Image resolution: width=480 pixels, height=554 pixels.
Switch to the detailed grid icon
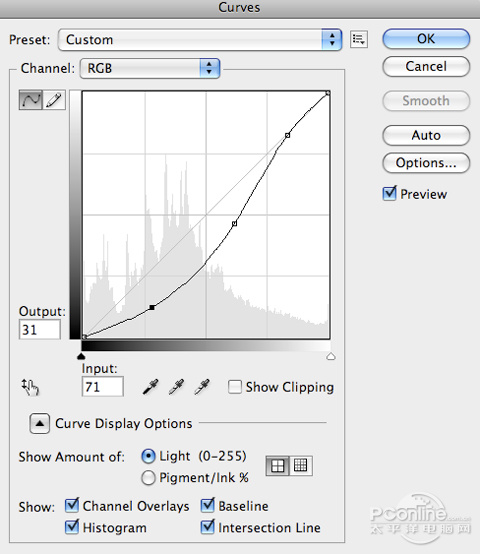(x=301, y=466)
